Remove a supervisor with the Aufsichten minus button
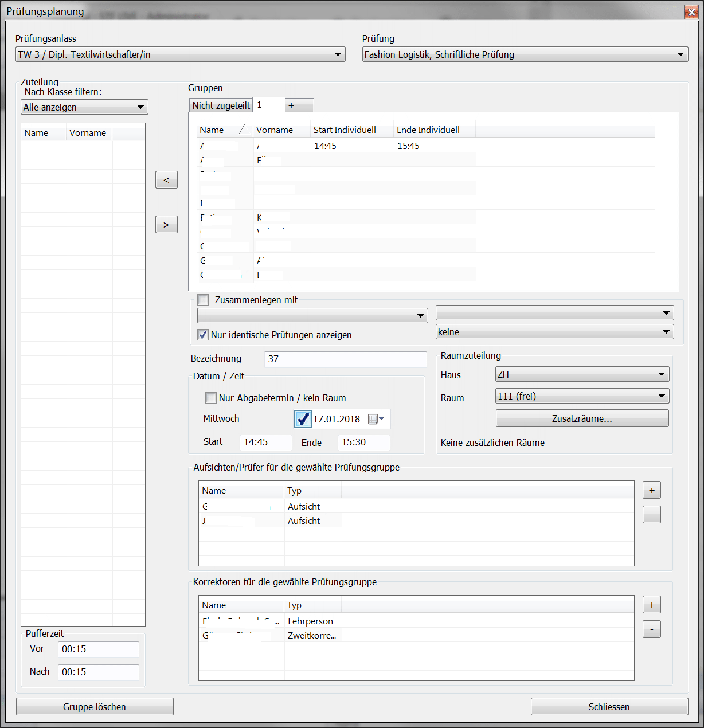The image size is (704, 728). (651, 515)
